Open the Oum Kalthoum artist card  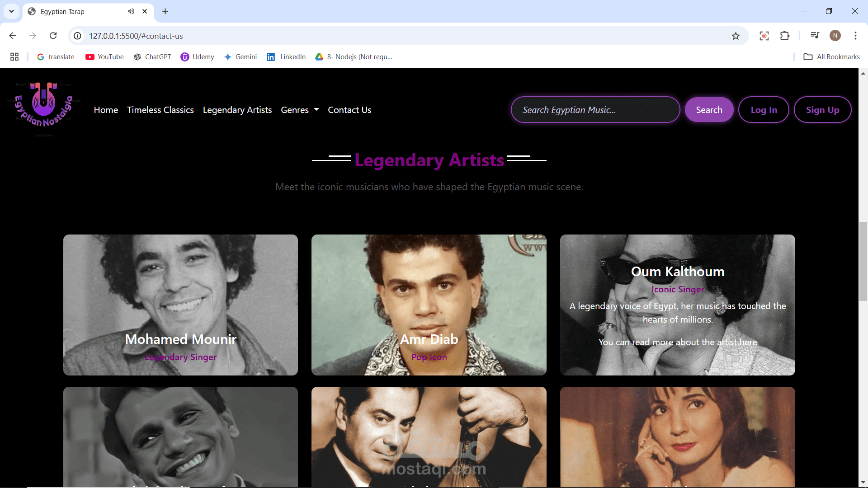677,305
